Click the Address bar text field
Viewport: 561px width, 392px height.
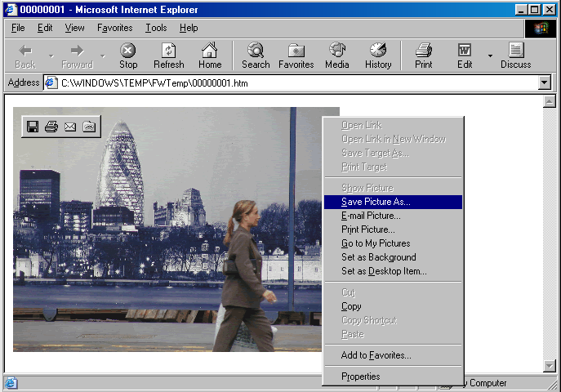[x=294, y=83]
